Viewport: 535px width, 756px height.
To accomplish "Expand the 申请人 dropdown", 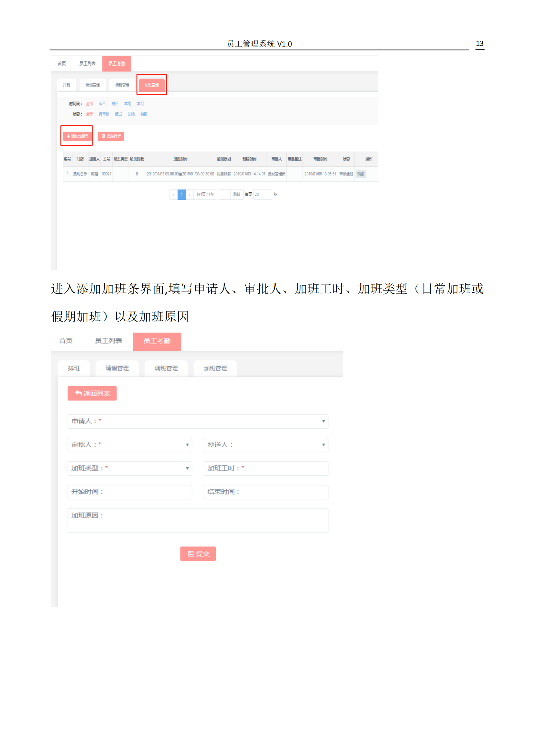I will [198, 421].
